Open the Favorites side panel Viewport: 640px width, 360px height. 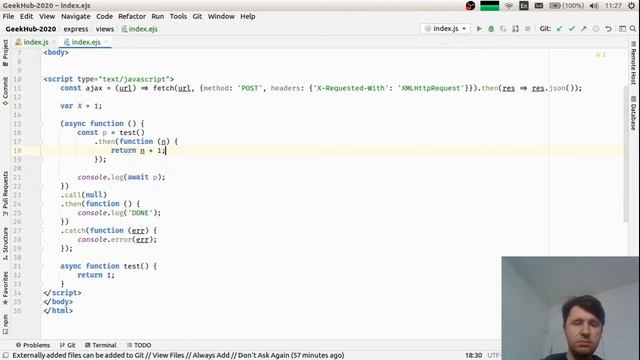(x=5, y=289)
